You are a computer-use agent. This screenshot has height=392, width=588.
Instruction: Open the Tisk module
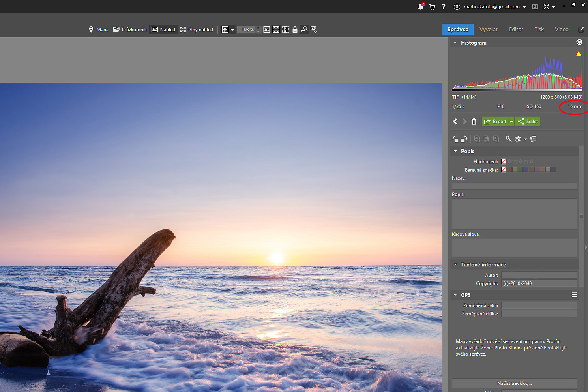click(539, 29)
